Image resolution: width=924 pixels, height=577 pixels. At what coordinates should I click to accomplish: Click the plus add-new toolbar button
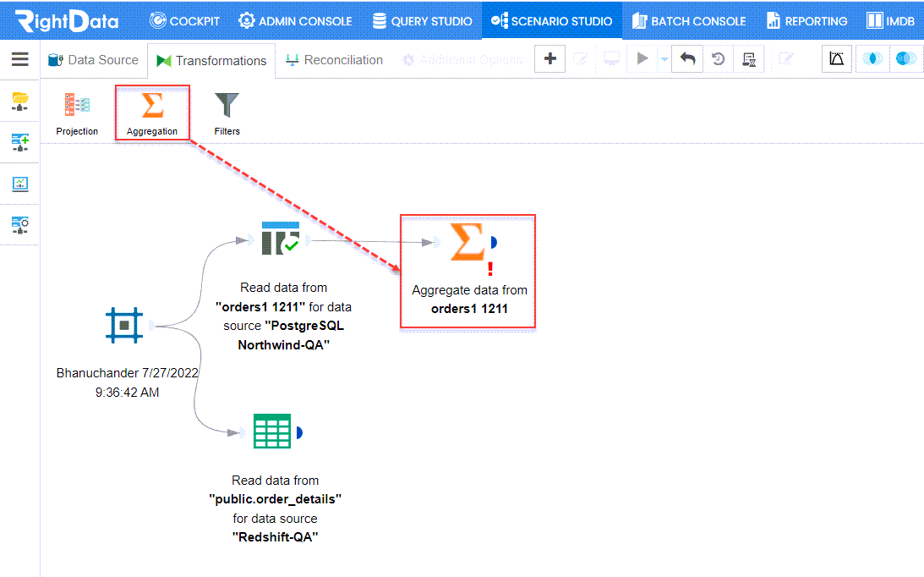pyautogui.click(x=549, y=59)
